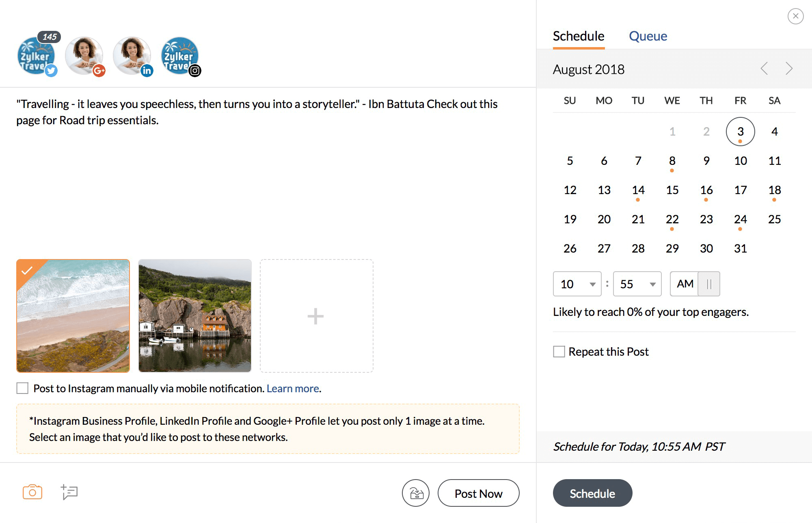Enable posting to Instagram manually via notification
Screen dimensions: 812x523
click(x=22, y=388)
